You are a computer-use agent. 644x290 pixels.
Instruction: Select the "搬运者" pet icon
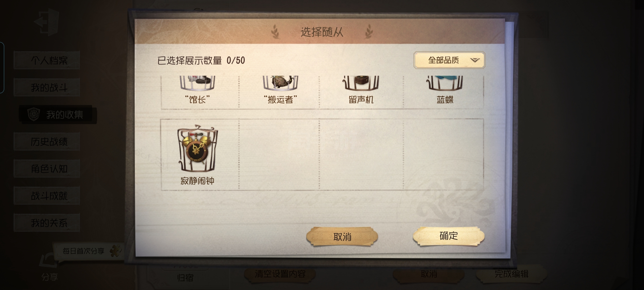(280, 83)
